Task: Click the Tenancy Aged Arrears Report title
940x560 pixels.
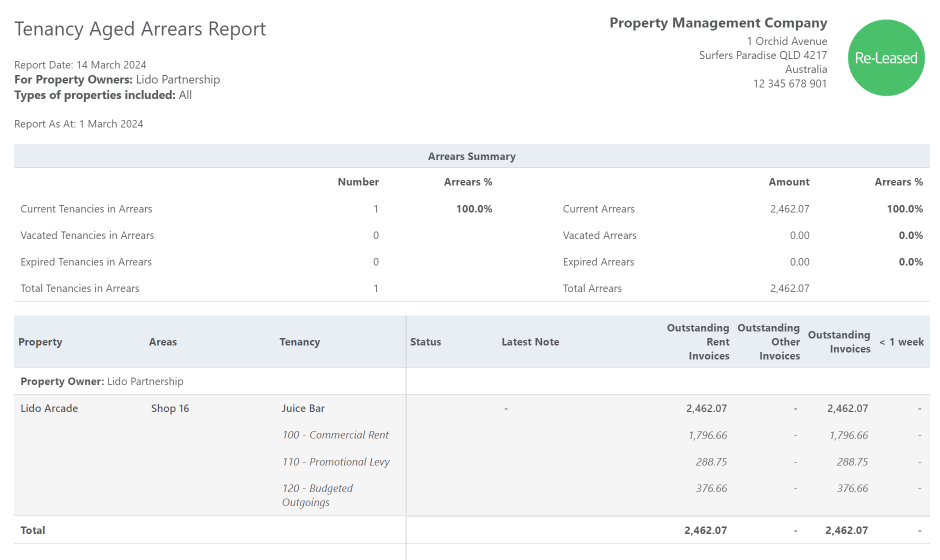Action: pos(140,29)
